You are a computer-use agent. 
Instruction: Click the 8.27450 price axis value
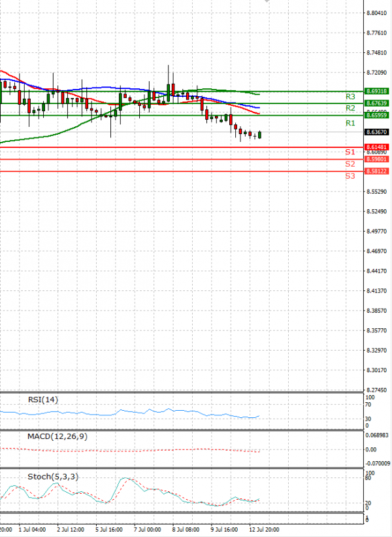(x=376, y=390)
